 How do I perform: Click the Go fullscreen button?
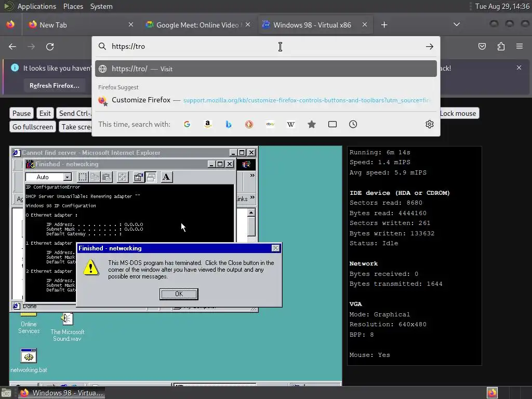[x=33, y=127]
